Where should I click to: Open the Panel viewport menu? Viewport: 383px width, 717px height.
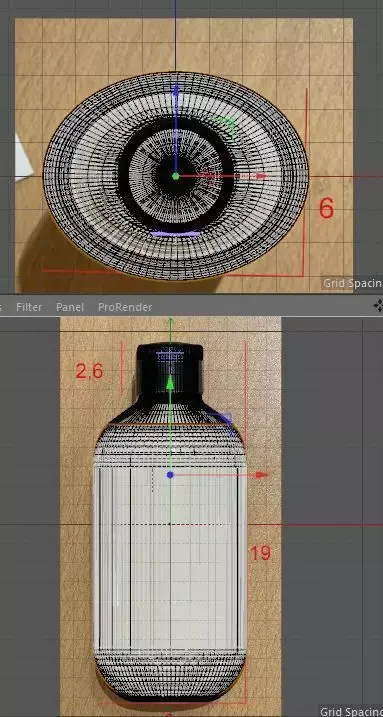[69, 307]
